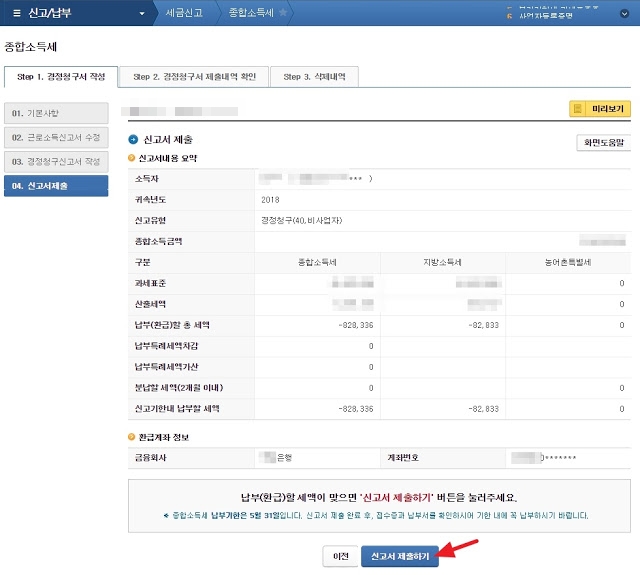
Task: Open the 세금신고 breadcrumb menu
Action: 184,13
